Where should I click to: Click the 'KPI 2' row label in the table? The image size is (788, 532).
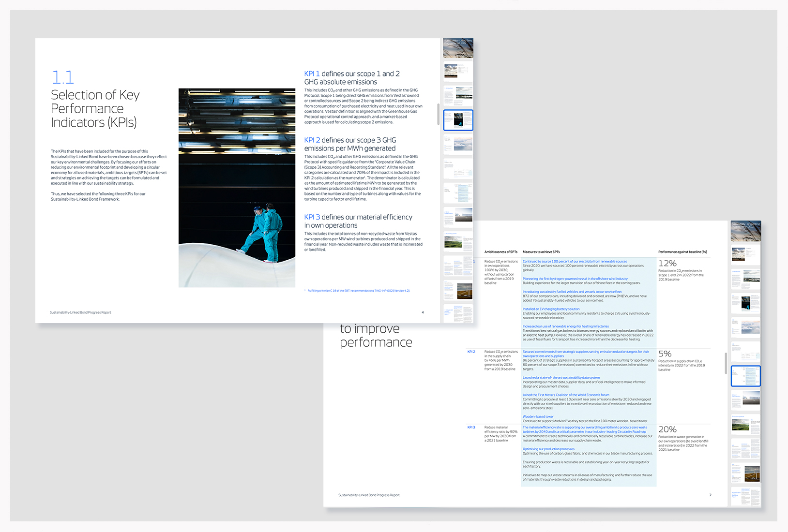tap(471, 352)
